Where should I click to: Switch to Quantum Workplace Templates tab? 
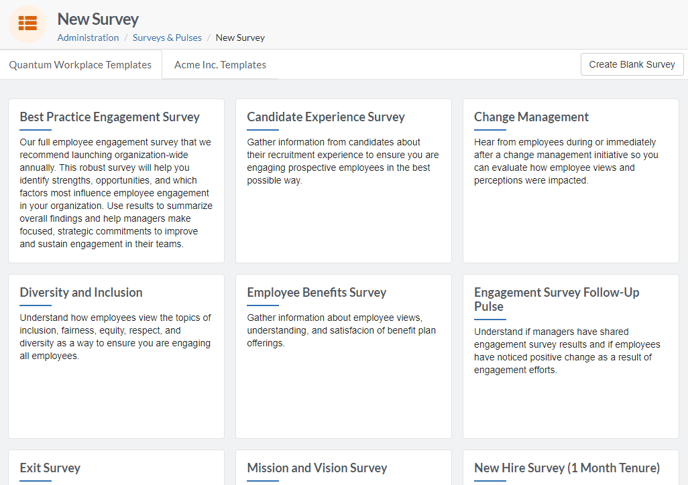[x=80, y=65]
